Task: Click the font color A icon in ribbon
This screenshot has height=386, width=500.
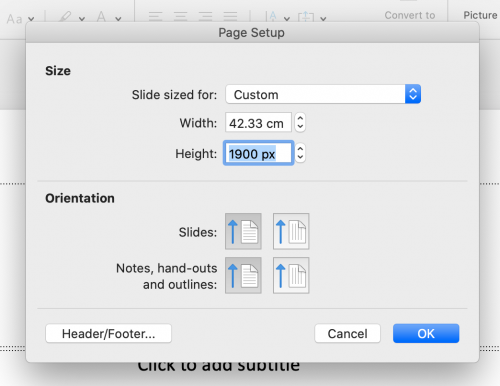Action: pyautogui.click(x=101, y=17)
